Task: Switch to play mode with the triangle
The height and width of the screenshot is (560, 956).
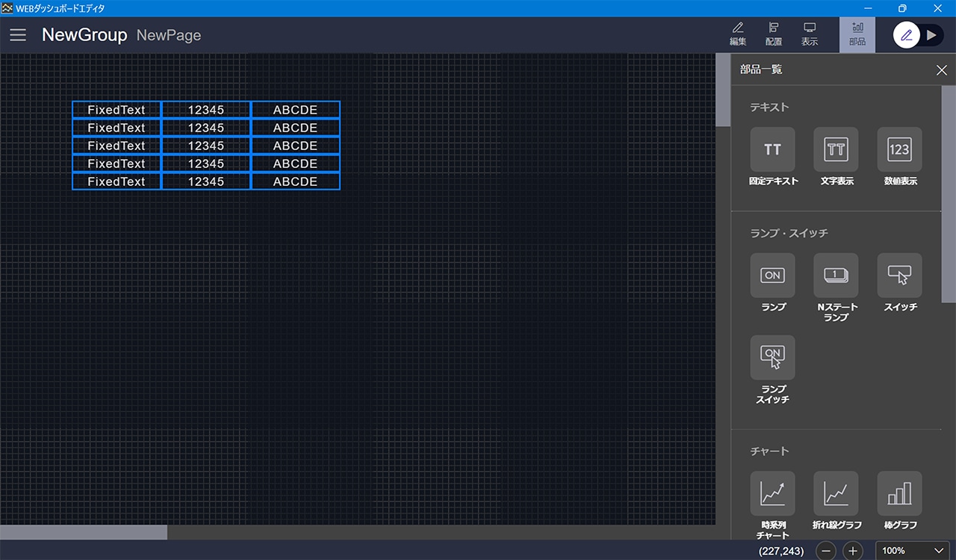Action: [931, 35]
